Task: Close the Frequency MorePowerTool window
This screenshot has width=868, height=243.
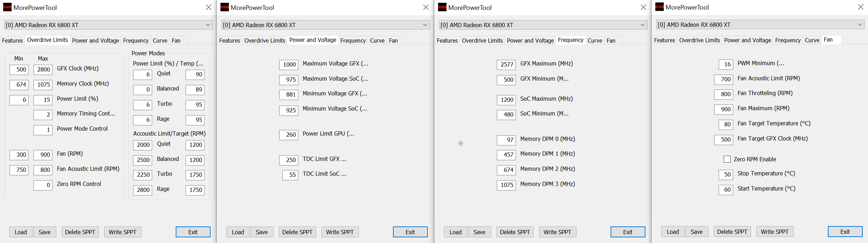Action: pos(643,7)
